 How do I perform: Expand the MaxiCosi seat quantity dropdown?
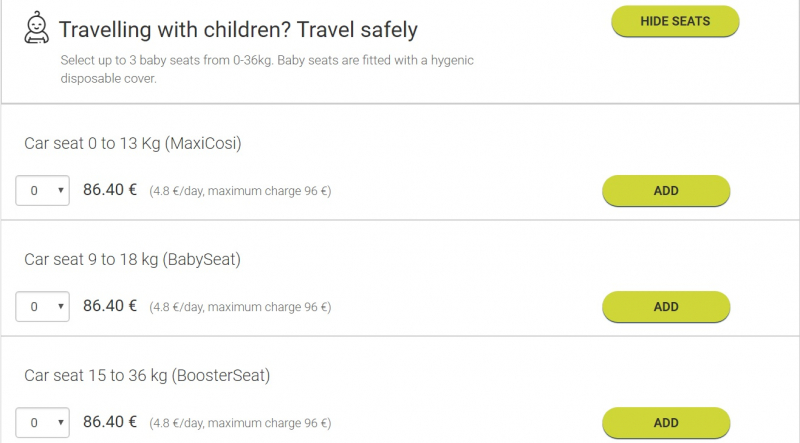[43, 191]
